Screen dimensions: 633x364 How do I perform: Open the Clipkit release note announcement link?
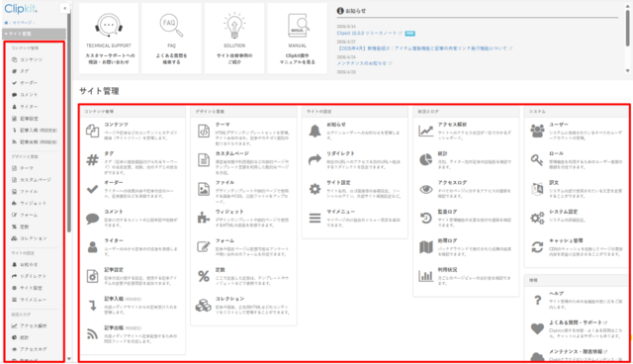tap(367, 33)
